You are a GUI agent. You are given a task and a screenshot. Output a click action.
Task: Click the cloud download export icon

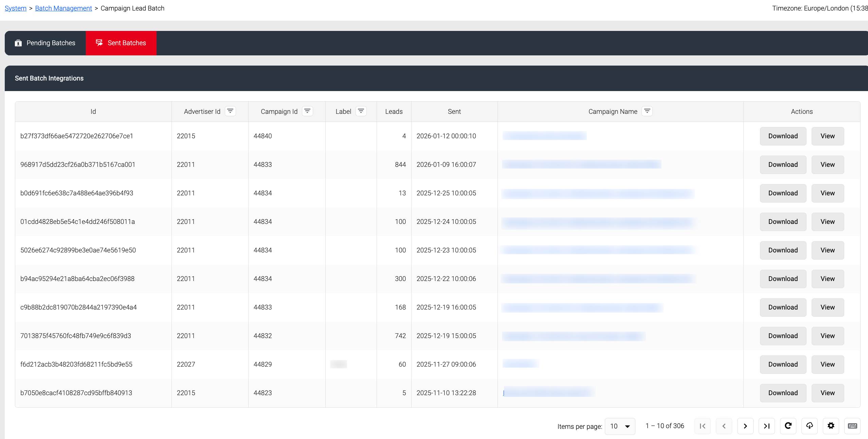(x=810, y=426)
